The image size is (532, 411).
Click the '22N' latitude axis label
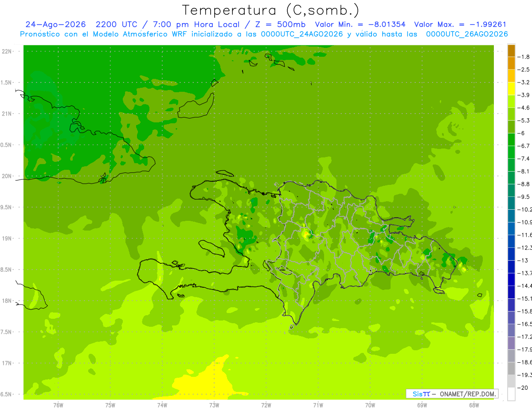pyautogui.click(x=7, y=51)
